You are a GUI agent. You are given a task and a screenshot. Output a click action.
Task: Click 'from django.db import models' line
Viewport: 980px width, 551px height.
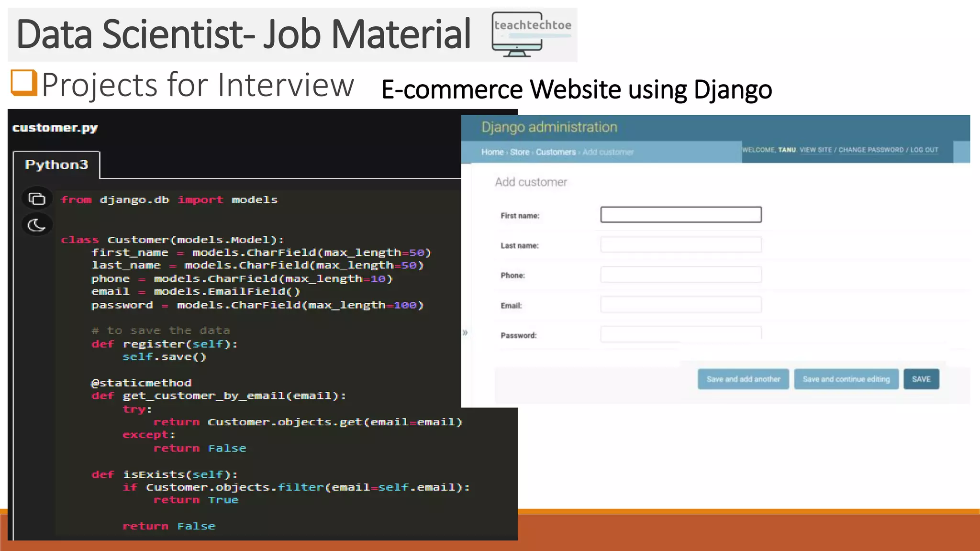click(169, 200)
